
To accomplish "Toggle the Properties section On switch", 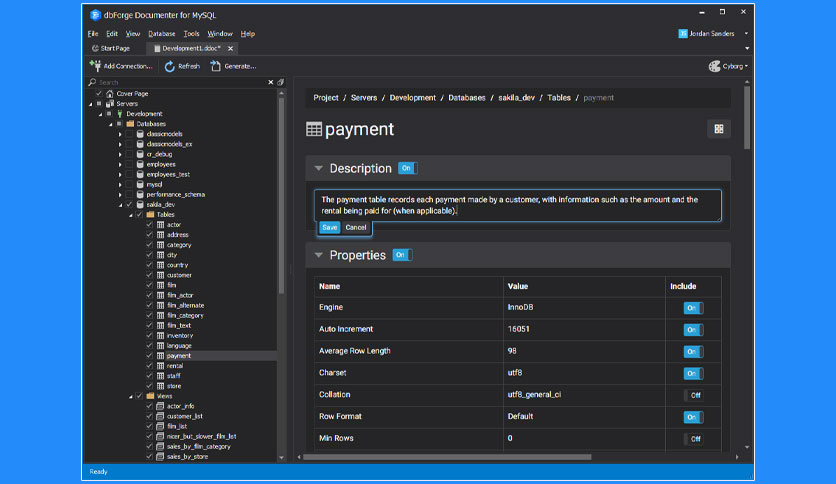I will point(403,255).
